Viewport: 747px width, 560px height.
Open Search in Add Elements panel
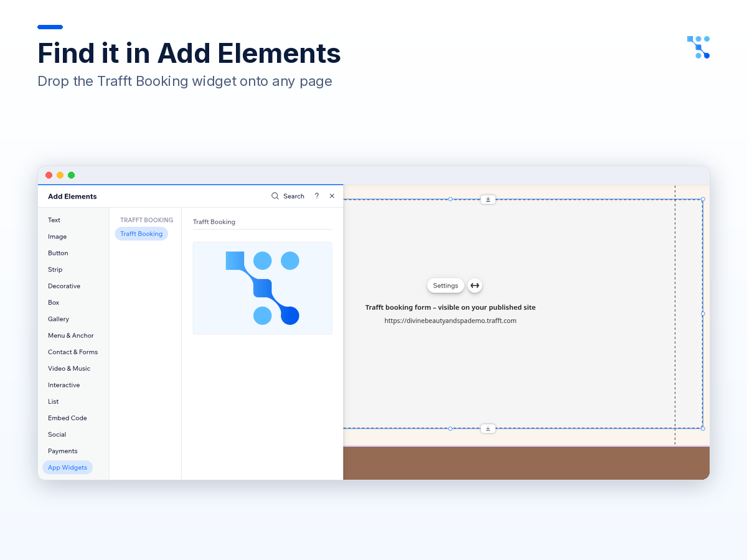(288, 196)
